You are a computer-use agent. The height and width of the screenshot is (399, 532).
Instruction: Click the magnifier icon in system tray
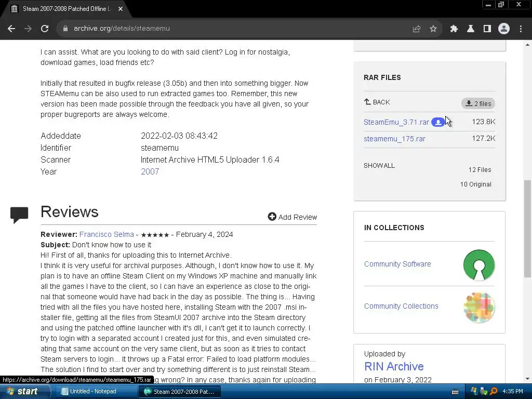click(x=494, y=392)
